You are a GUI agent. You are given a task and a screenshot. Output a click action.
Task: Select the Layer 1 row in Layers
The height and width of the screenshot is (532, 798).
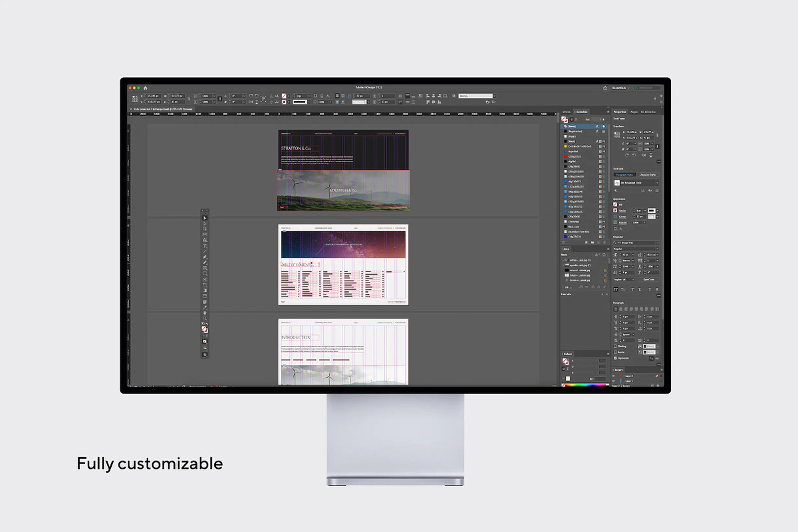pos(637,381)
